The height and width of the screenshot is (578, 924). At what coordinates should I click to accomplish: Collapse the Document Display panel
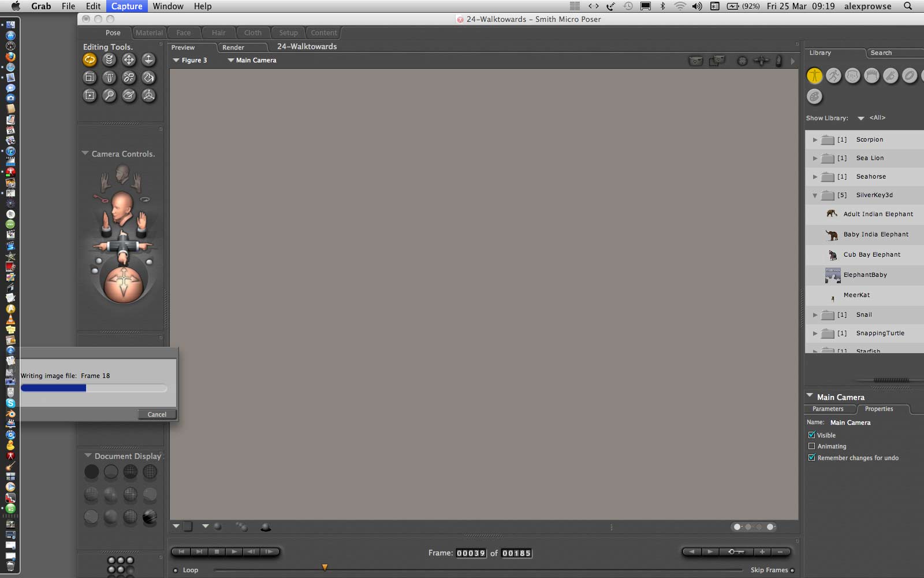(x=88, y=455)
